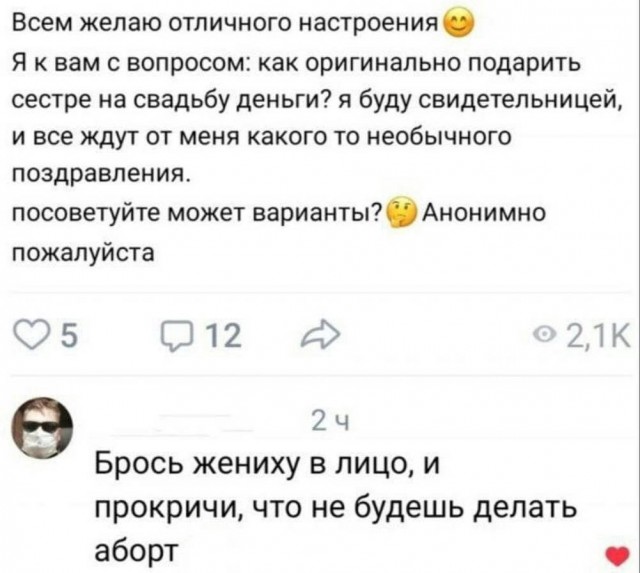Click the line 'Всем желаю отличного настроения'
The image size is (640, 573).
227,23
